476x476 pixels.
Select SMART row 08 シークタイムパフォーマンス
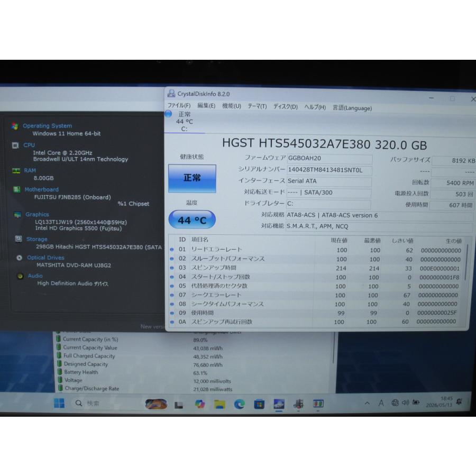pos(315,304)
